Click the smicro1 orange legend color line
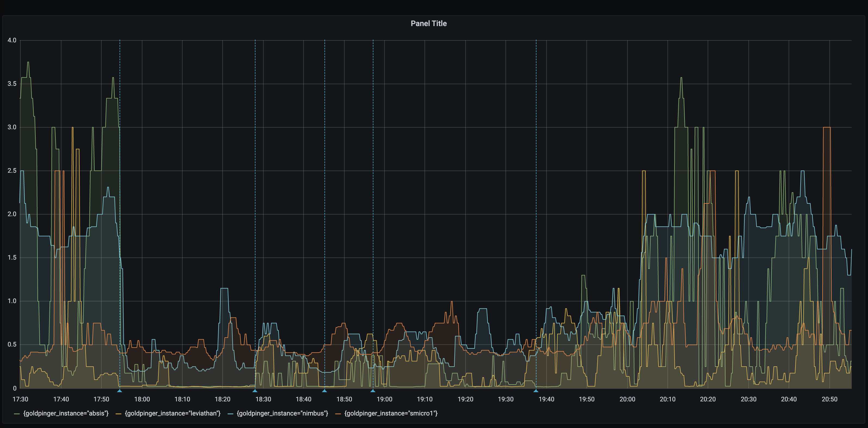 pos(338,414)
